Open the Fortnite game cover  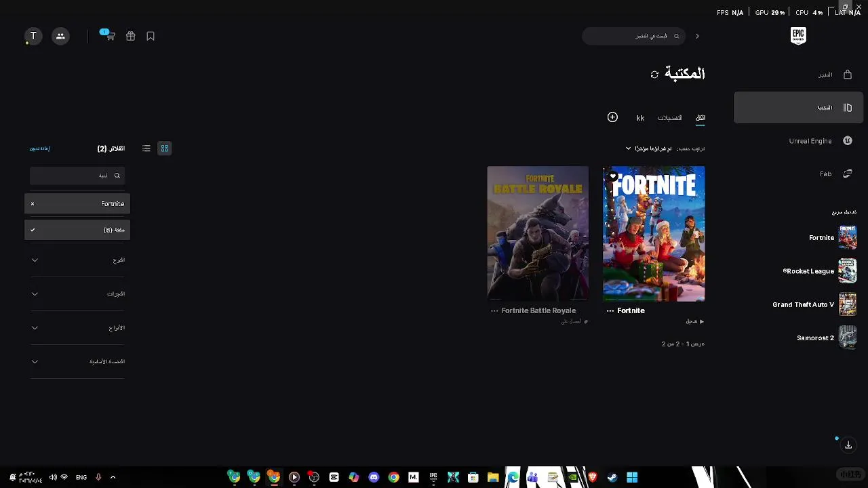654,234
